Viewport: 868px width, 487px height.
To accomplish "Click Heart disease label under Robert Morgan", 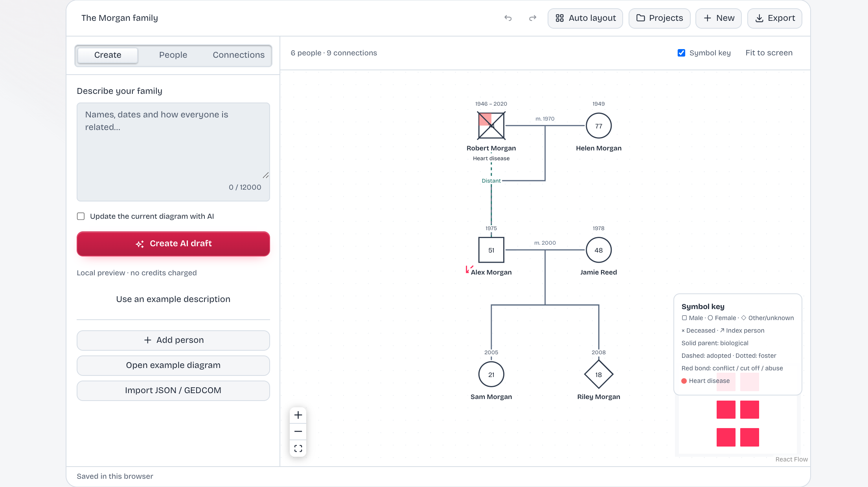I will (x=491, y=158).
